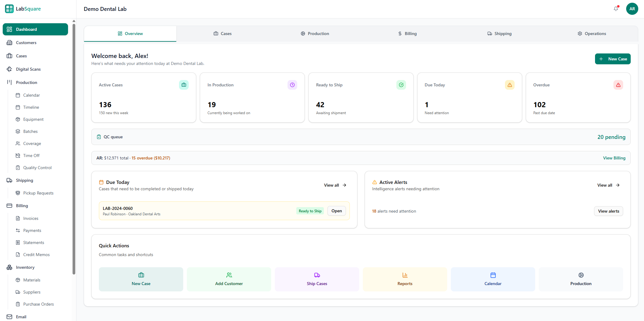Click the Overdue alert icon
The image size is (644, 321).
click(618, 85)
